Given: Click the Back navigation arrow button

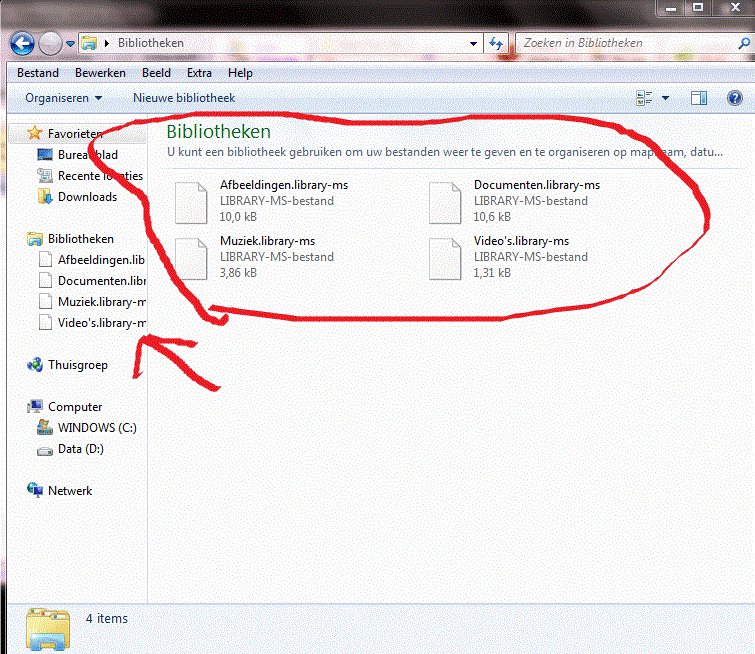Looking at the screenshot, I should tap(23, 43).
